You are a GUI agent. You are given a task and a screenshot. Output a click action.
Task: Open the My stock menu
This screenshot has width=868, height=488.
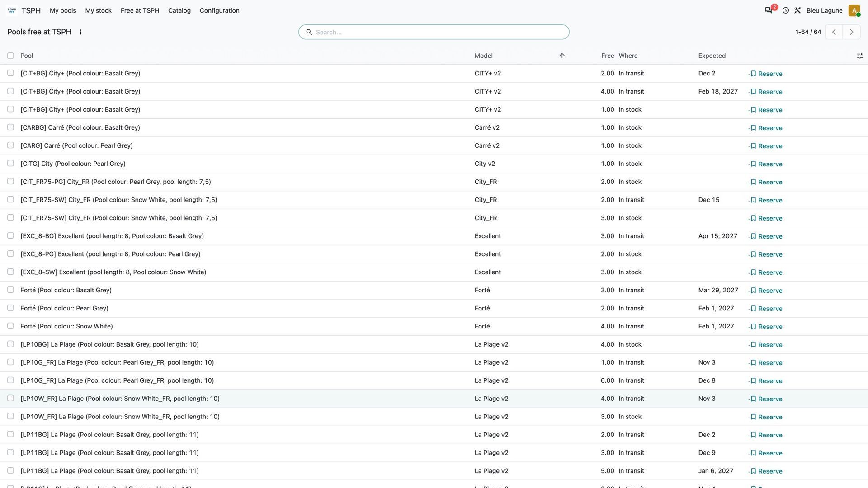pyautogui.click(x=98, y=10)
